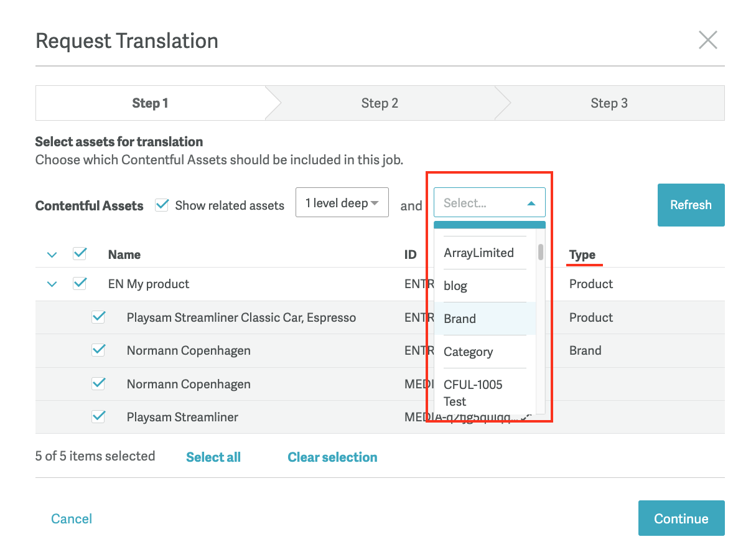This screenshot has width=756, height=552.
Task: Collapse the EN My product row
Action: point(52,284)
